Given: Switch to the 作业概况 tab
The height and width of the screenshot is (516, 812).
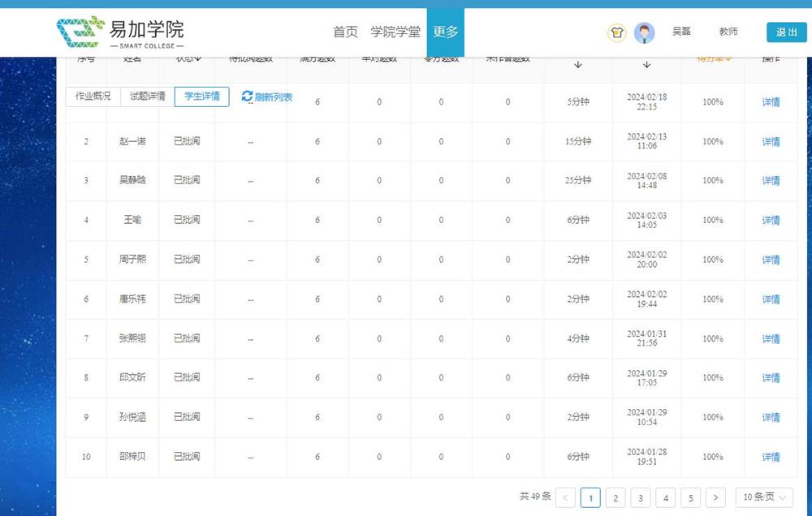Looking at the screenshot, I should pyautogui.click(x=93, y=97).
